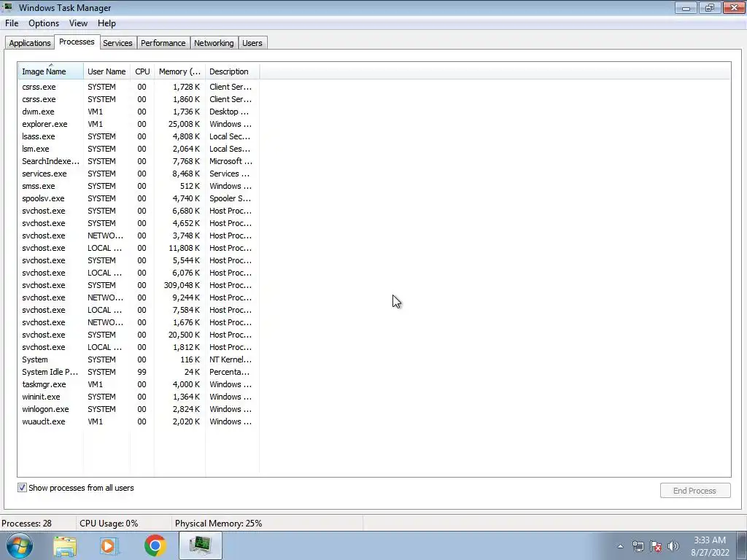Click the End Process button
747x560 pixels.
(695, 491)
